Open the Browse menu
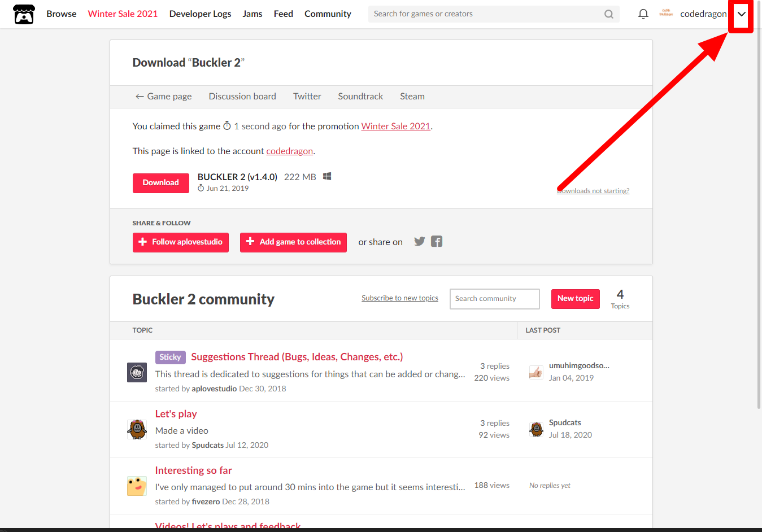Screen dimensions: 762x532 (61, 14)
